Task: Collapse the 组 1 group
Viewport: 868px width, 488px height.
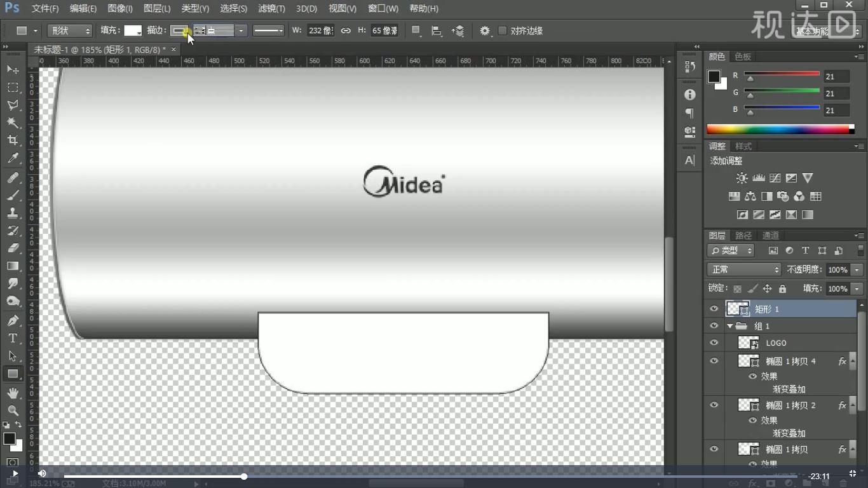Action: [x=730, y=325]
